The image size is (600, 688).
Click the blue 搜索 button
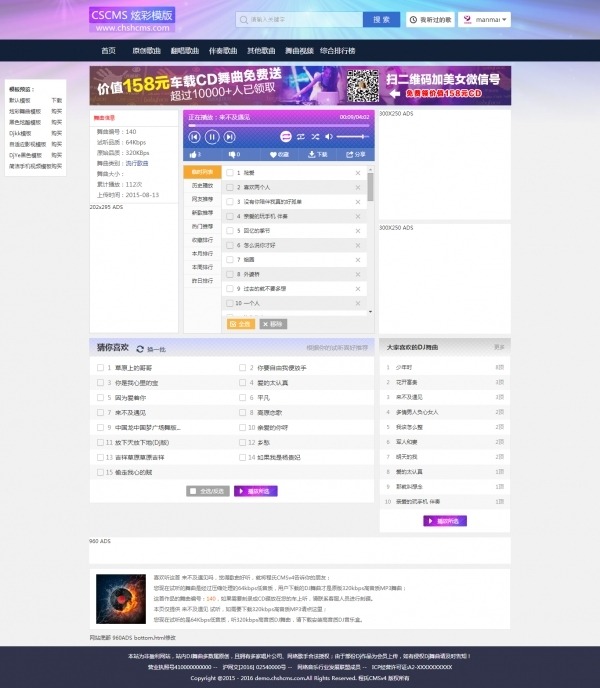[381, 20]
